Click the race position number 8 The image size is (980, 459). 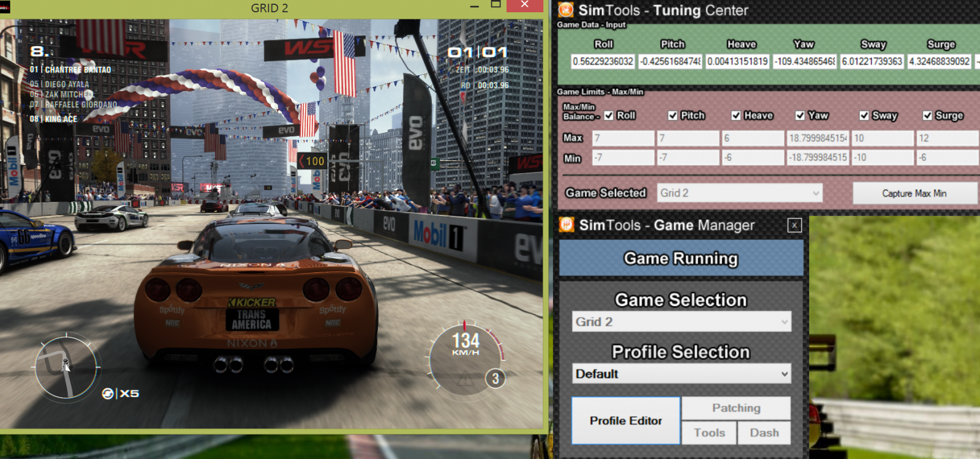pyautogui.click(x=39, y=51)
